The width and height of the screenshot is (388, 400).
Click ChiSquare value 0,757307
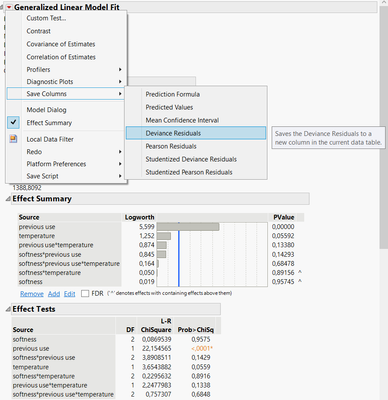pyautogui.click(x=159, y=394)
